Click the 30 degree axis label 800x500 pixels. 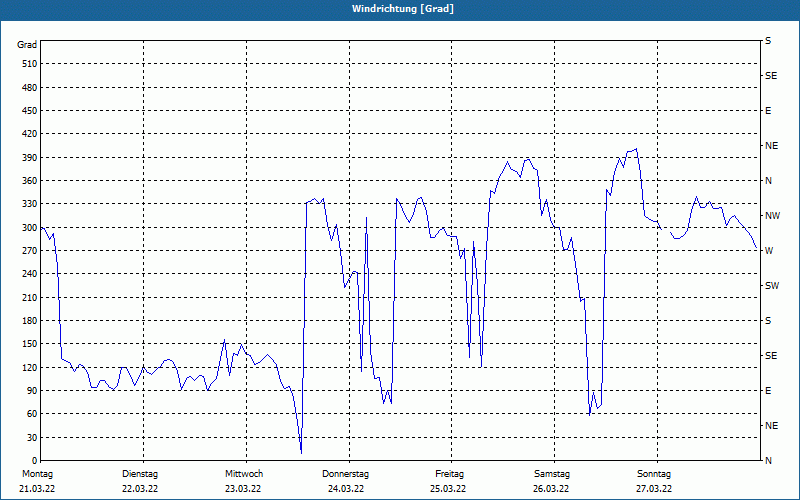click(x=31, y=437)
